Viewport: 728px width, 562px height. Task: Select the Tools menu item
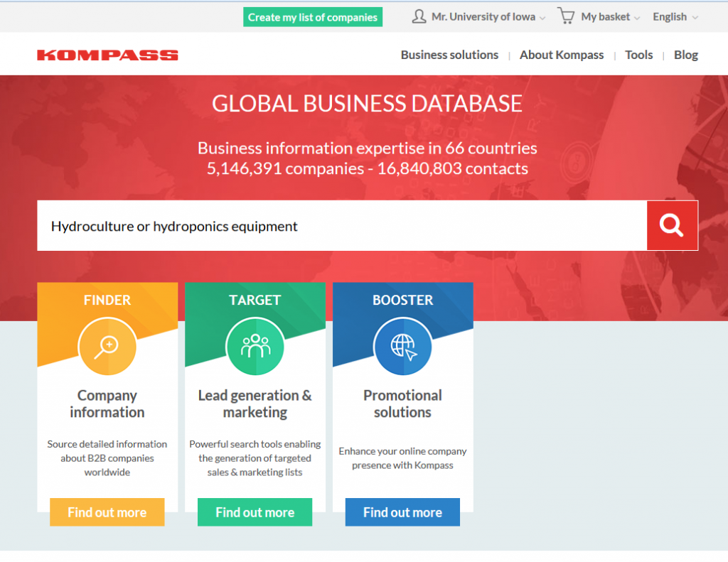[x=638, y=55]
